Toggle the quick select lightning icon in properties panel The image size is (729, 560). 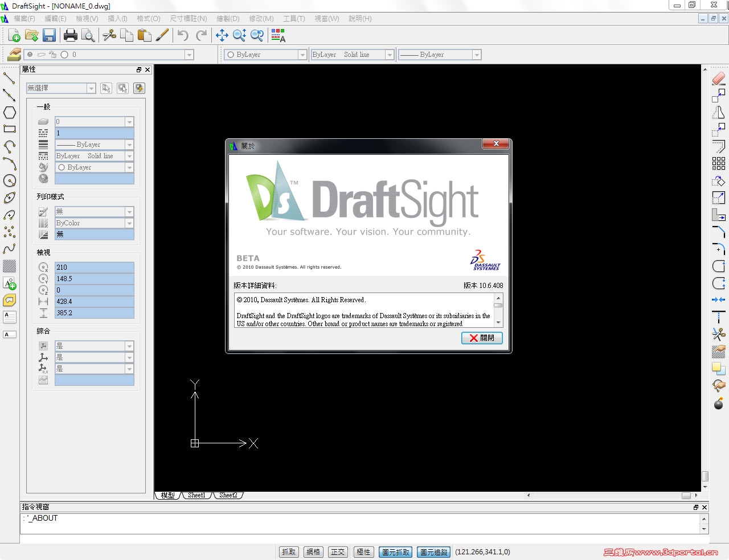click(139, 88)
